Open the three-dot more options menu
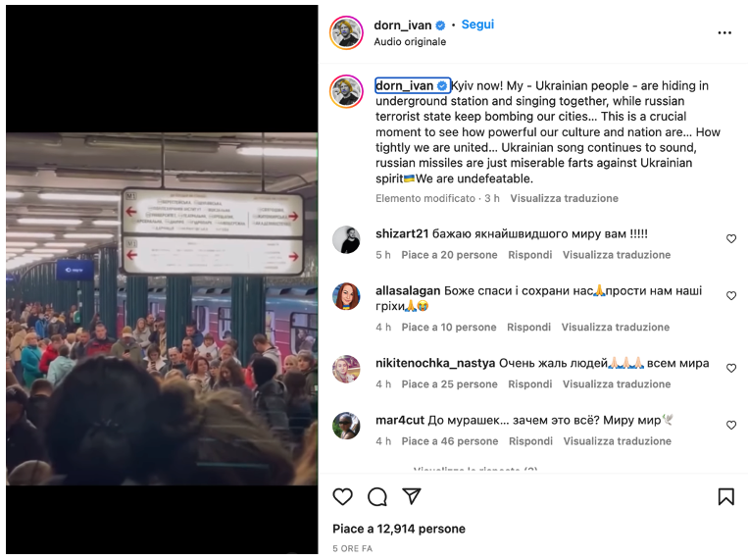This screenshot has width=748, height=560. point(724,32)
